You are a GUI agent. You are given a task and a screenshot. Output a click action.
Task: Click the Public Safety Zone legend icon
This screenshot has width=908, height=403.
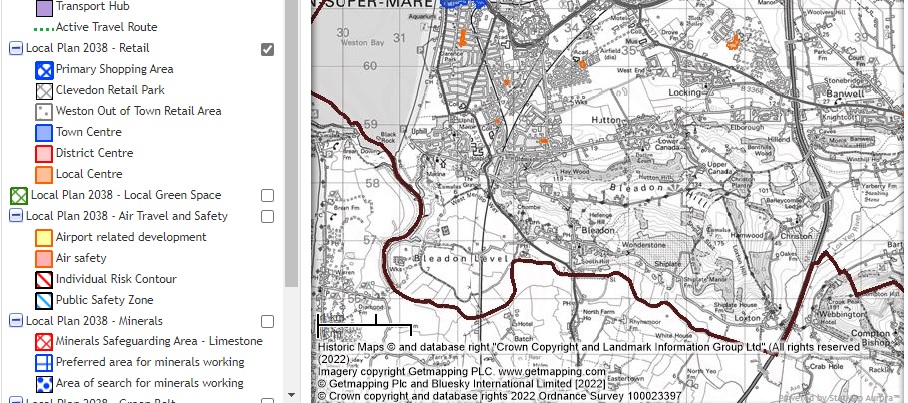click(x=44, y=301)
